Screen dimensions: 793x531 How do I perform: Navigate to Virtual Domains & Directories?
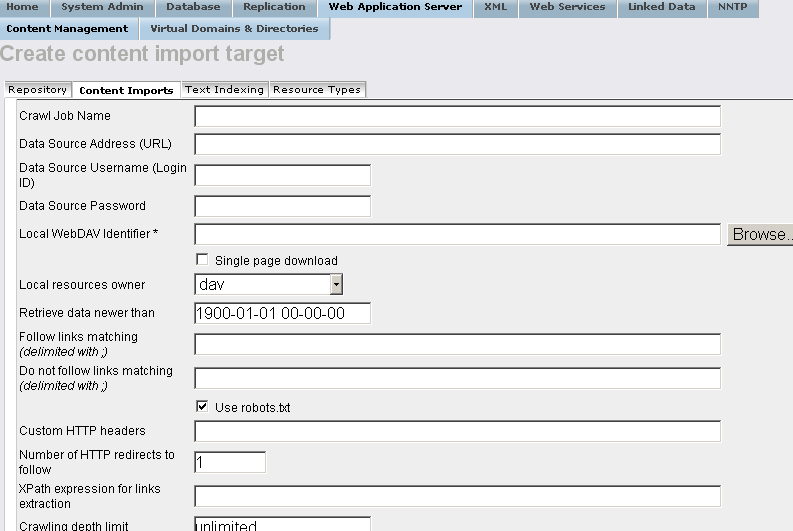coord(234,29)
